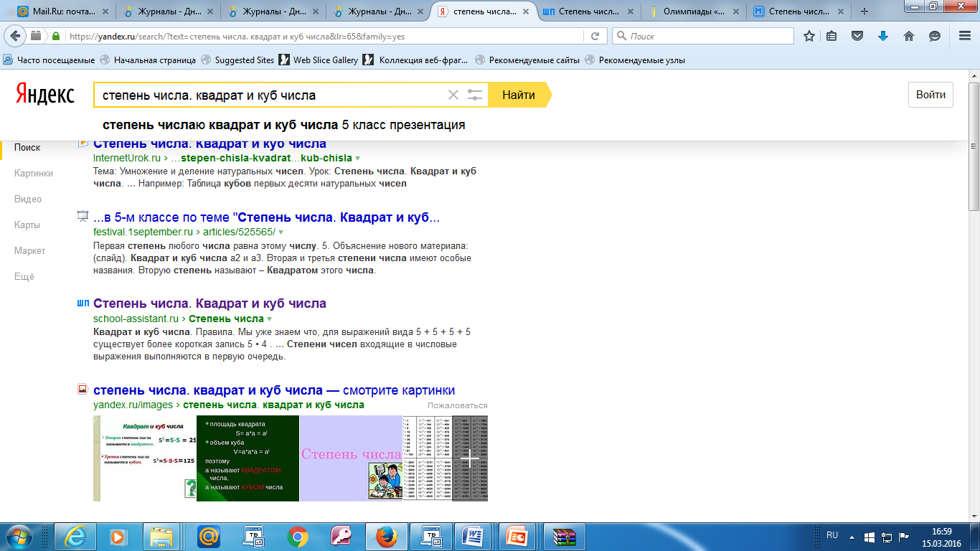Viewport: 980px width, 551px height.
Task: Open the school-assistant.ru Степень числа result
Action: [209, 303]
